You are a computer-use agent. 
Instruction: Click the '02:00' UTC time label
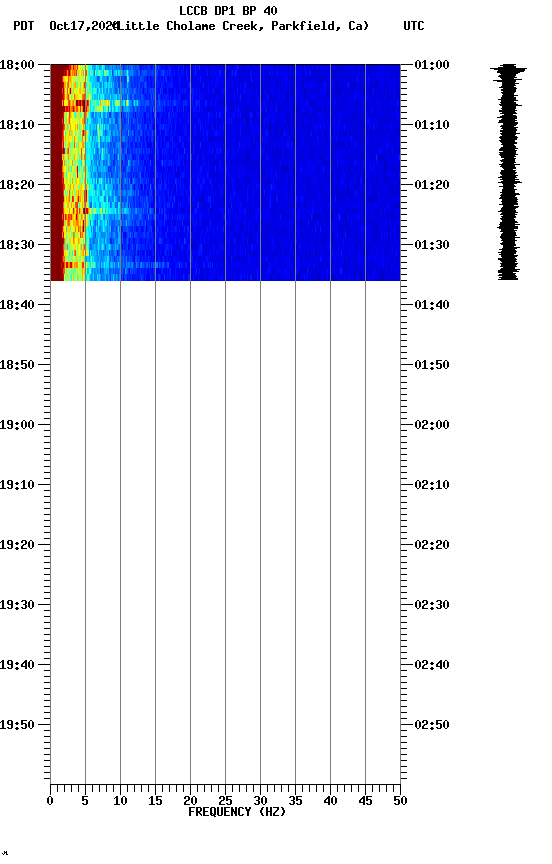coord(432,425)
